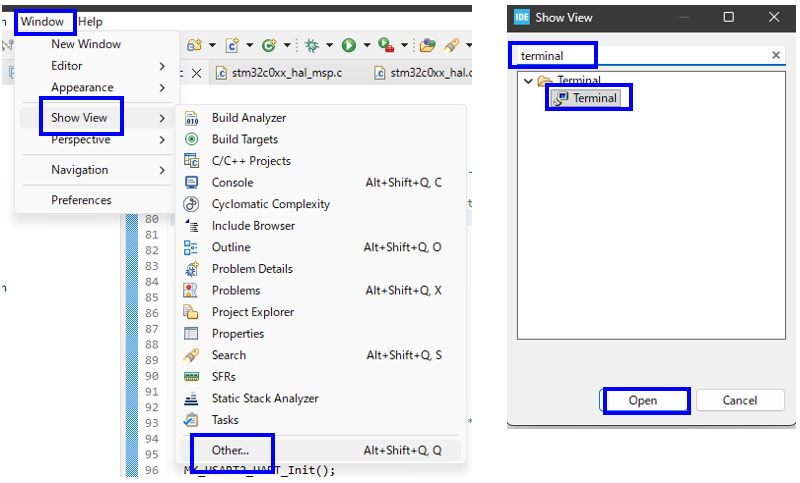
Task: Click the Static Stack Analyzer icon
Action: [x=192, y=398]
